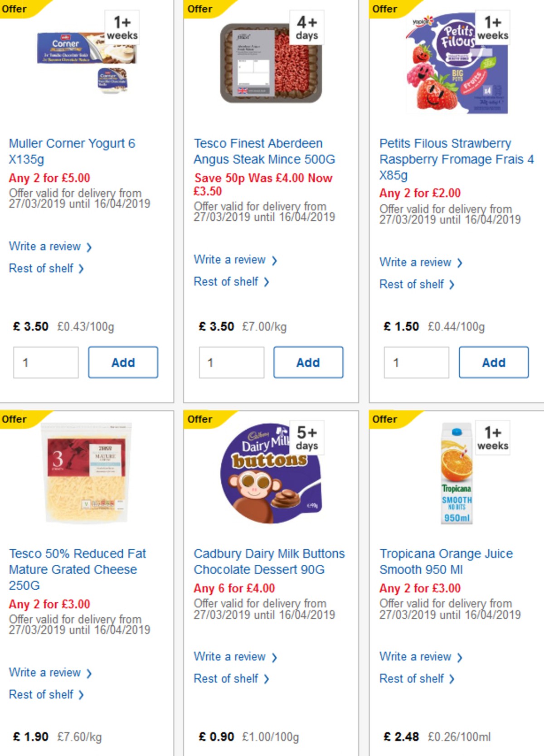Browse rest of shelf for steak mince

227,281
